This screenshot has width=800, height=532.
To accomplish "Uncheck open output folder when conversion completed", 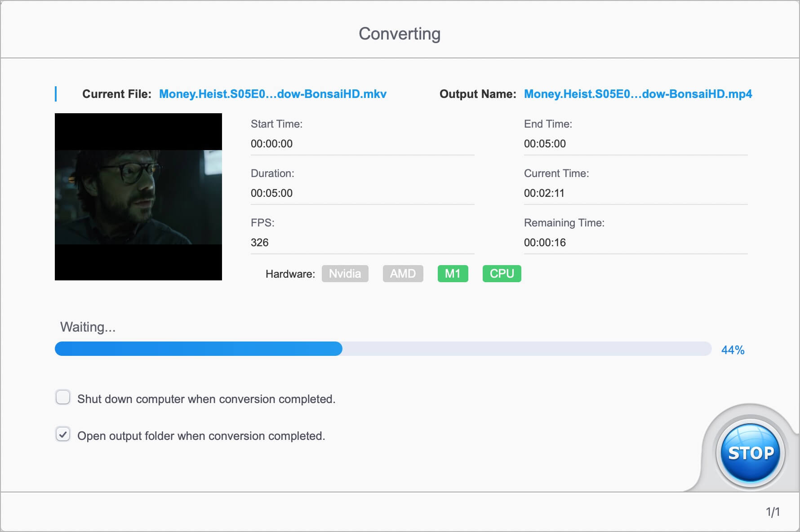I will 63,434.
